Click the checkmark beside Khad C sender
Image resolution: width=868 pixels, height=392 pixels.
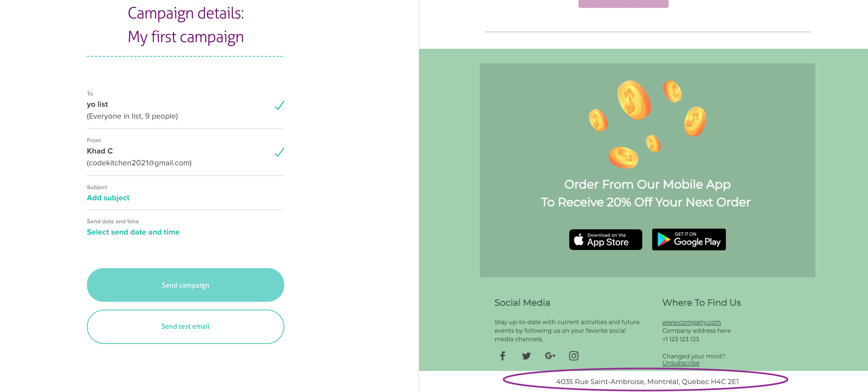[279, 152]
